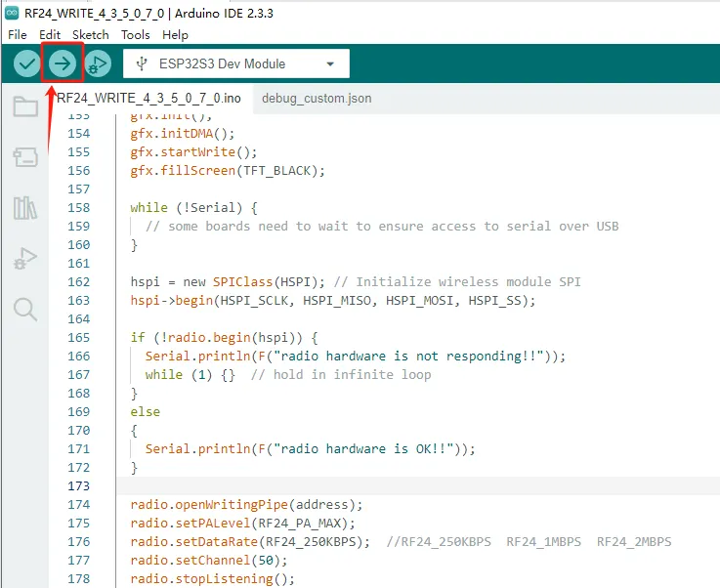This screenshot has width=720, height=588.
Task: Open the Library Manager books icon
Action: coord(25,208)
